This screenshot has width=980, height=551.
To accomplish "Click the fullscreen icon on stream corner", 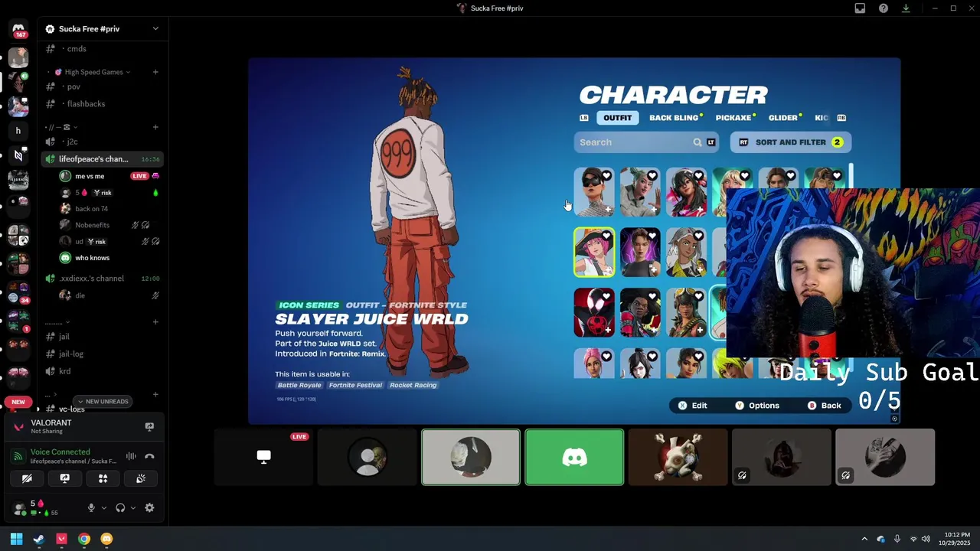I will (x=894, y=418).
